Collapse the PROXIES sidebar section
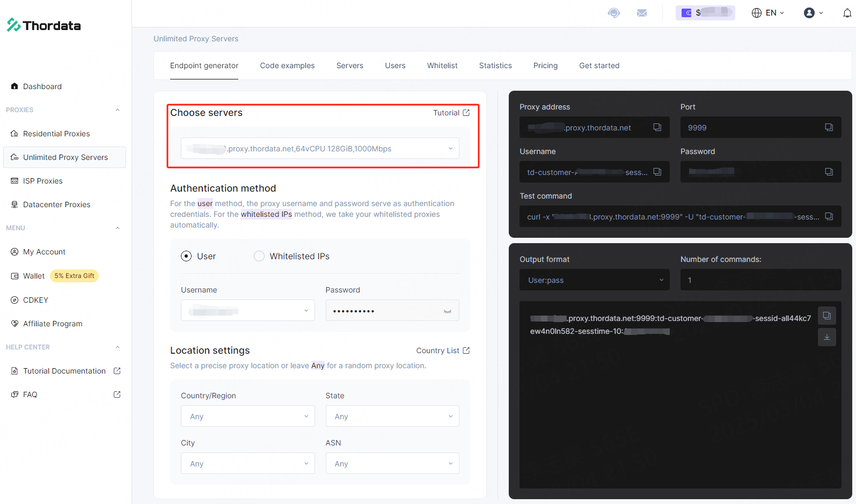The height and width of the screenshot is (504, 856). pos(118,109)
